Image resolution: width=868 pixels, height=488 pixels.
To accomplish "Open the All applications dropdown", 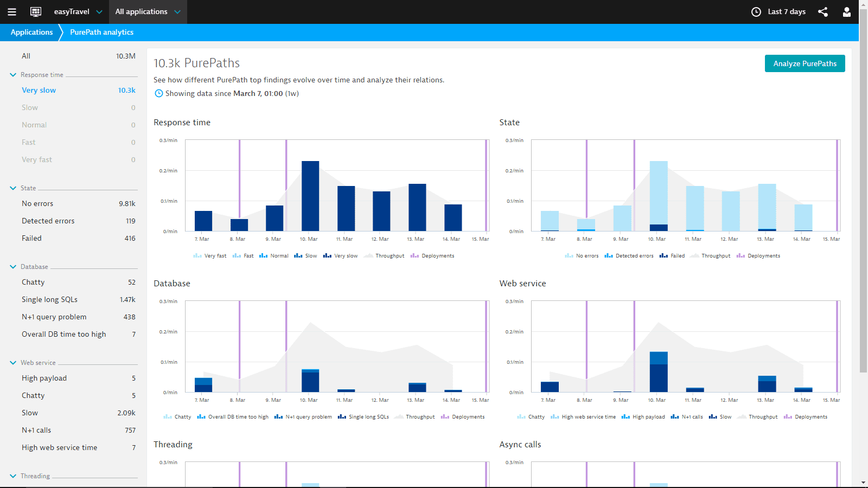I will point(148,12).
